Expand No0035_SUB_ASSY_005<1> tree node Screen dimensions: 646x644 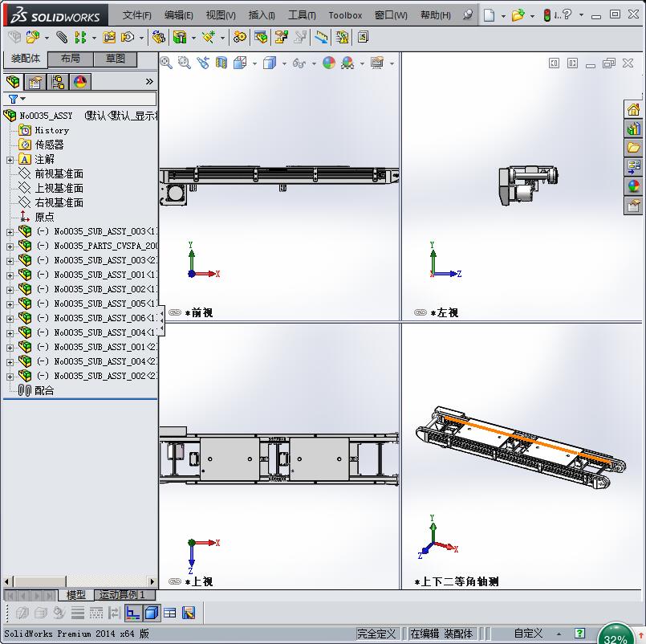click(10, 304)
